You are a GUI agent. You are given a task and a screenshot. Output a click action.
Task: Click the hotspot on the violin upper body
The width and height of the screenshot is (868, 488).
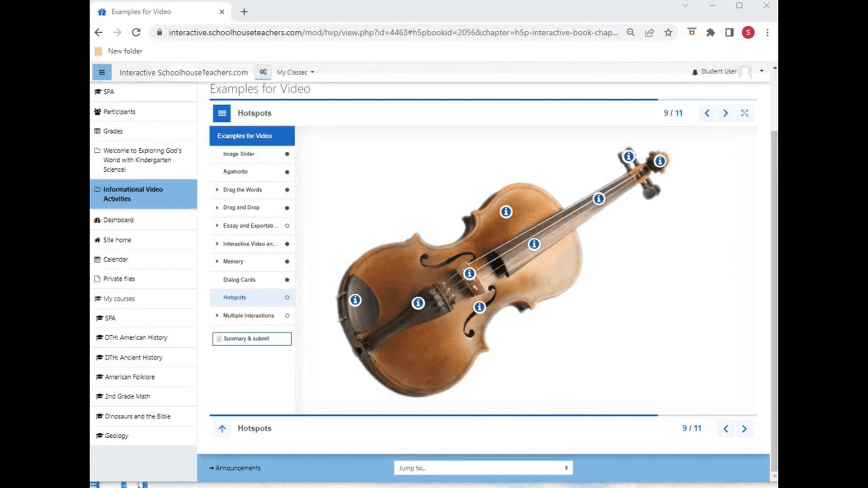[x=506, y=212]
